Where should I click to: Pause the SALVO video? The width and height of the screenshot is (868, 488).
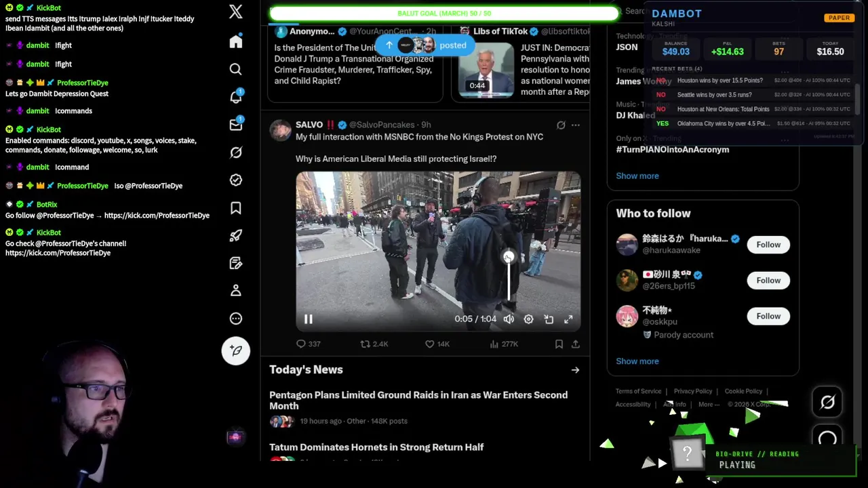(x=308, y=319)
